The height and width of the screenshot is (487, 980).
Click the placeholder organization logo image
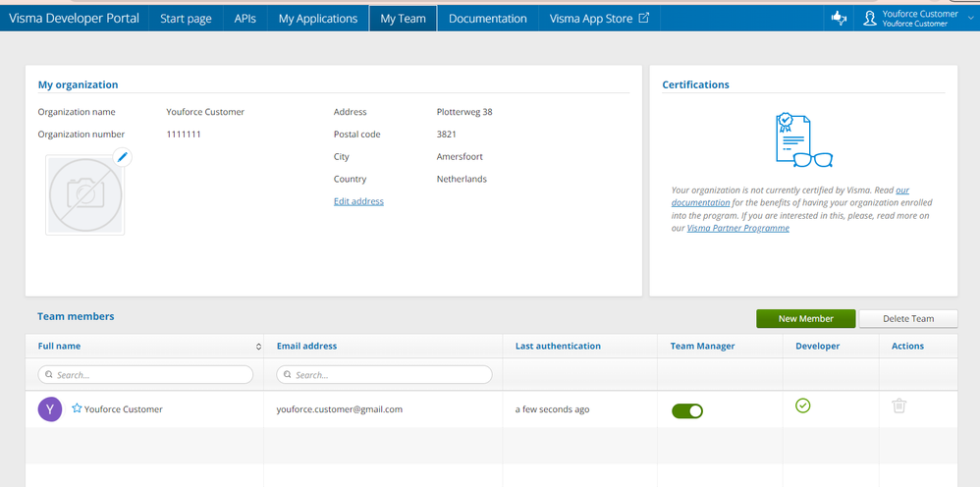(x=85, y=195)
